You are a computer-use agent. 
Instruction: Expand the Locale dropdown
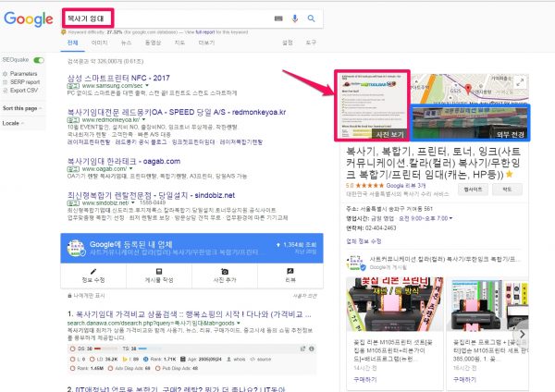click(x=13, y=123)
